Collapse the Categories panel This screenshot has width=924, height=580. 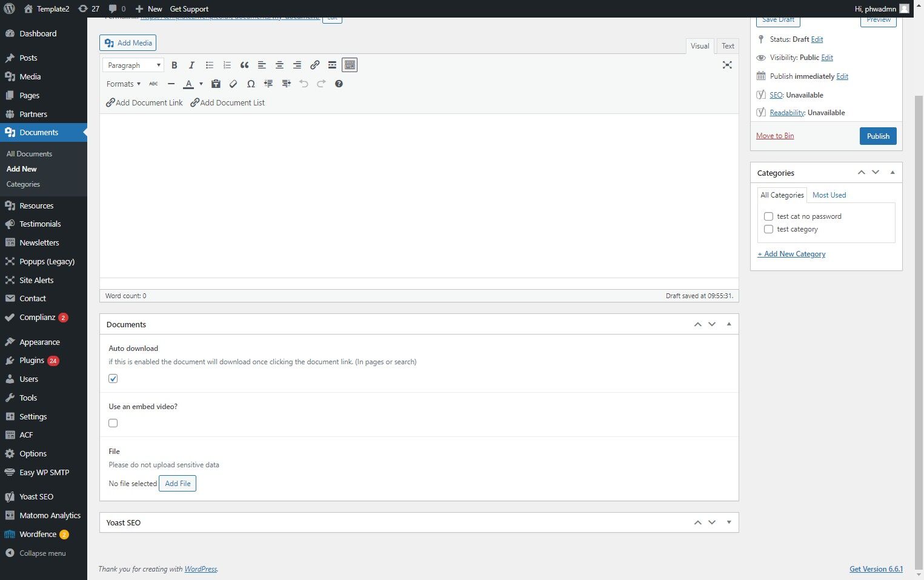click(892, 173)
